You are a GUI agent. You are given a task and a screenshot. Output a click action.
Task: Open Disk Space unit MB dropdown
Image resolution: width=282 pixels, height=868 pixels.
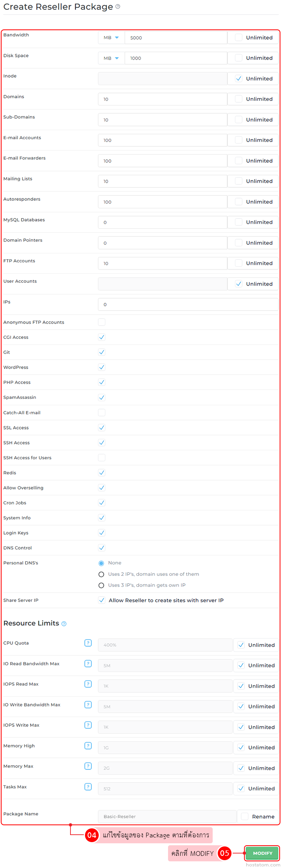pos(111,58)
